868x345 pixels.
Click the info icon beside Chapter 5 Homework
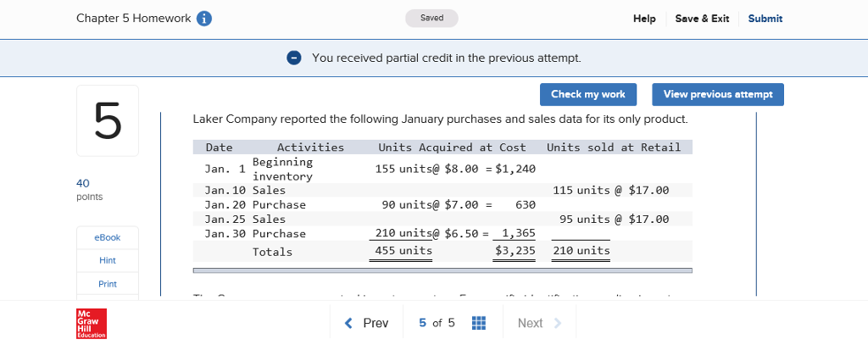pos(204,19)
